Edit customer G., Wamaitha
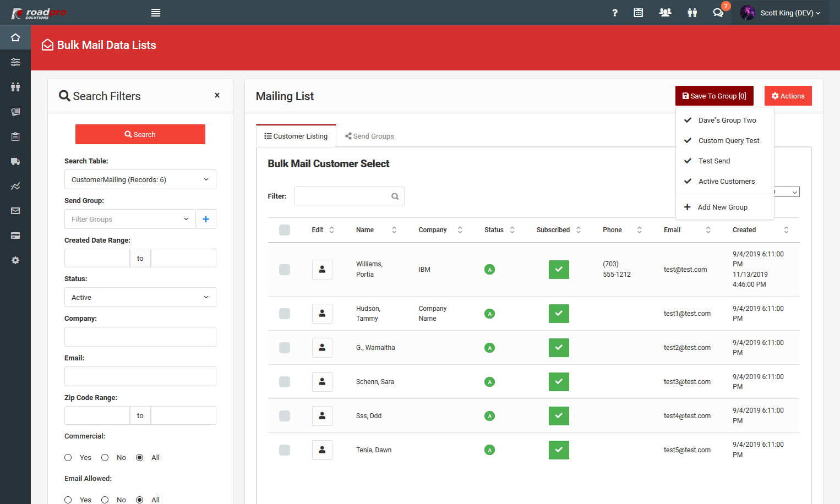Viewport: 840px width, 504px height. [322, 348]
